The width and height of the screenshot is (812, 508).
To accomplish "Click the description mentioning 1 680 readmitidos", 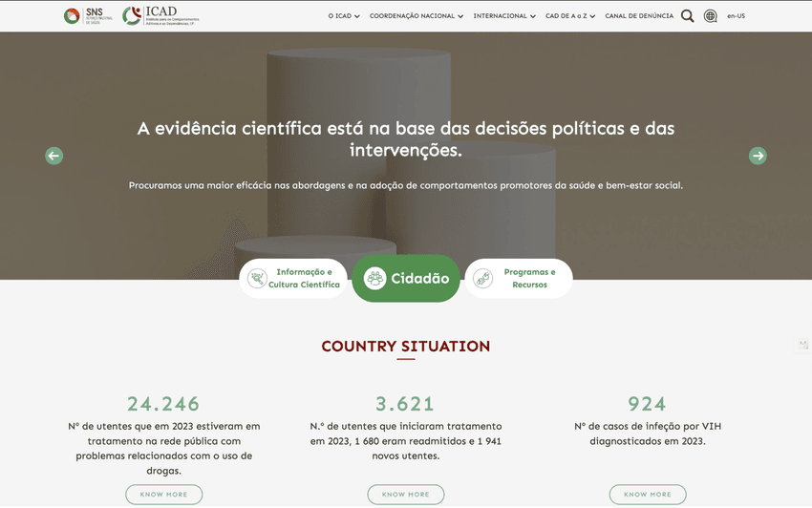I will pos(406,441).
